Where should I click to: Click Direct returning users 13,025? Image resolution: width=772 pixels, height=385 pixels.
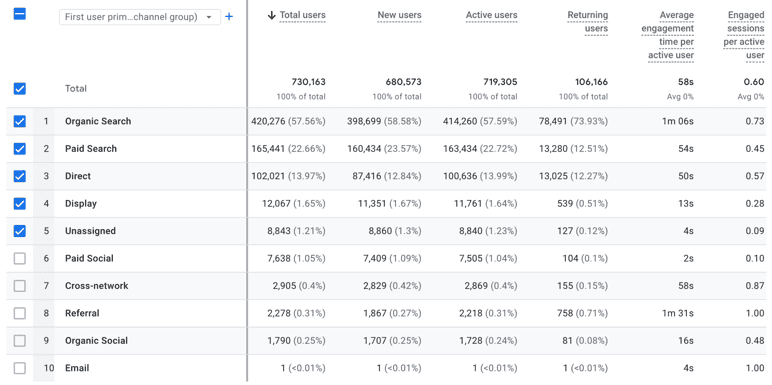pos(553,176)
